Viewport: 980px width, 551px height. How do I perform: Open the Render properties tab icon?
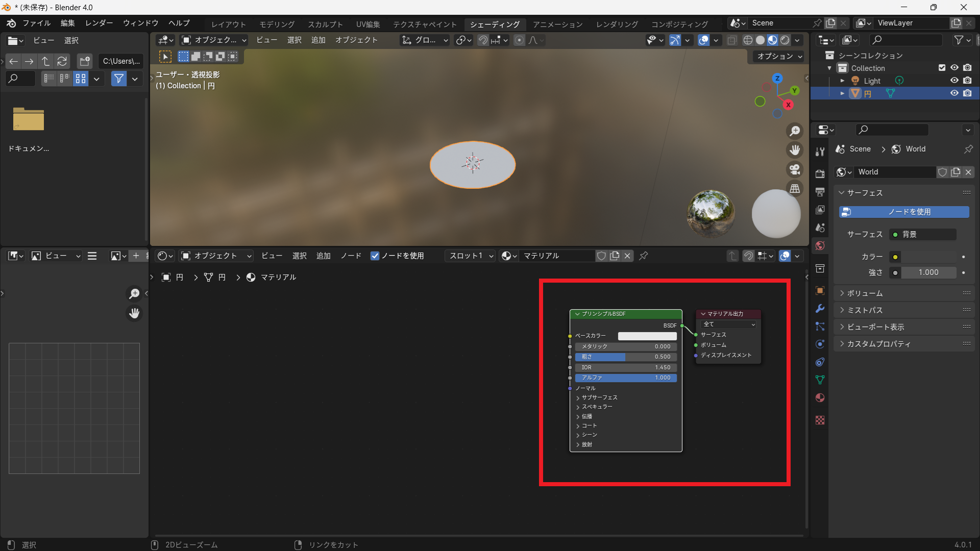click(820, 173)
